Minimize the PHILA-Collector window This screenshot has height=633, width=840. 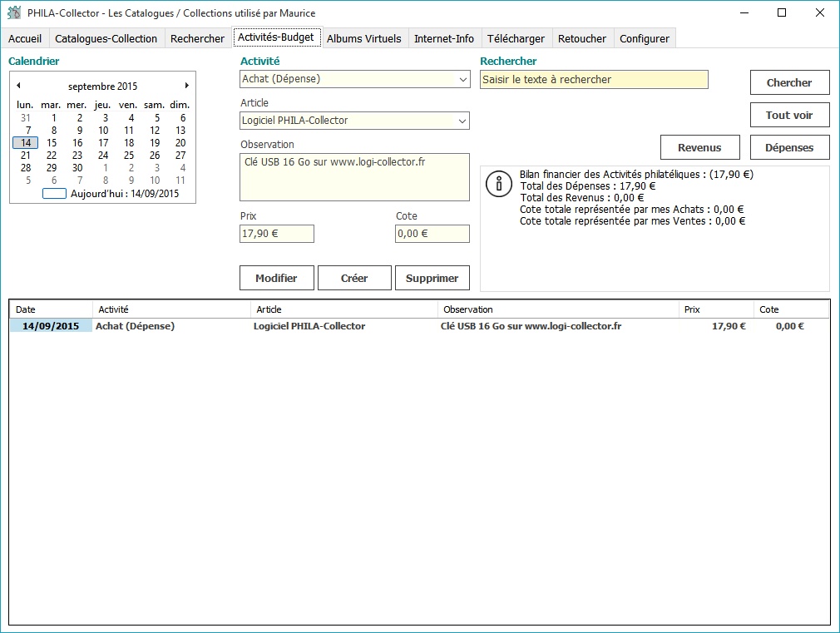744,12
